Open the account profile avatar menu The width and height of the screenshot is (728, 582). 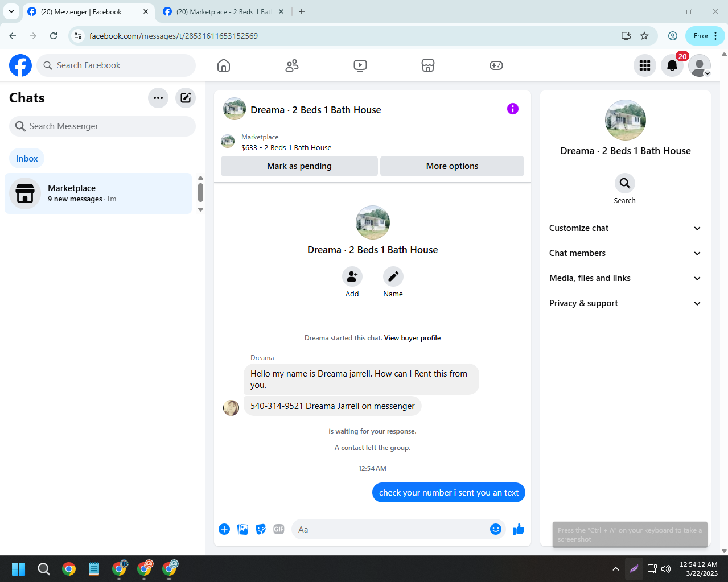700,65
